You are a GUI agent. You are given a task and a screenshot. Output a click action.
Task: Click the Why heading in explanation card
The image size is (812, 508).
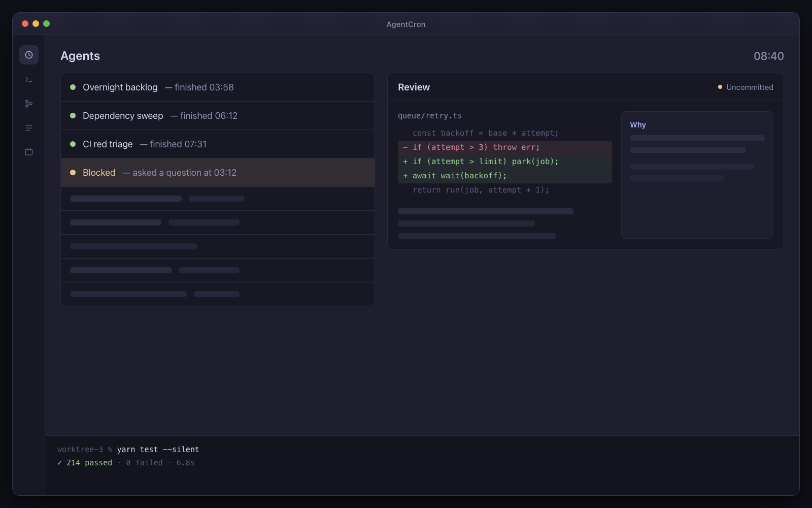638,125
